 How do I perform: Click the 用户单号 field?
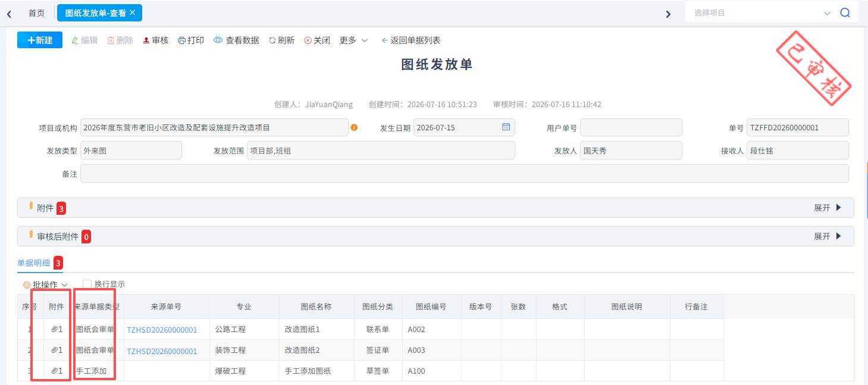[631, 127]
